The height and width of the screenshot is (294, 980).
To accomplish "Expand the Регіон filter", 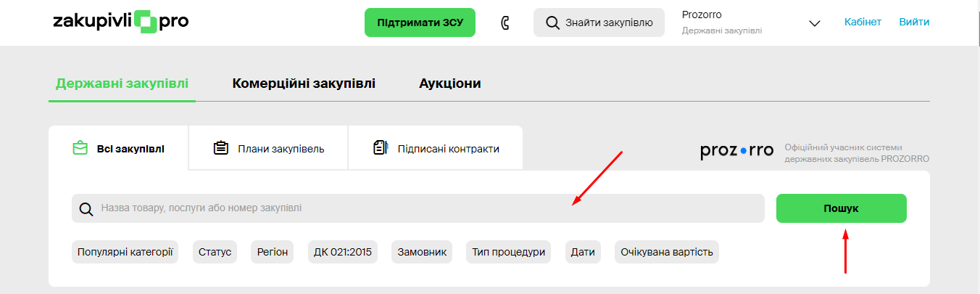I will [273, 252].
